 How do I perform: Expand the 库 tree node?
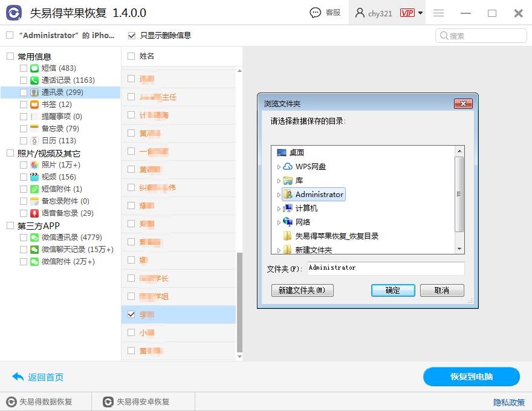coord(279,181)
